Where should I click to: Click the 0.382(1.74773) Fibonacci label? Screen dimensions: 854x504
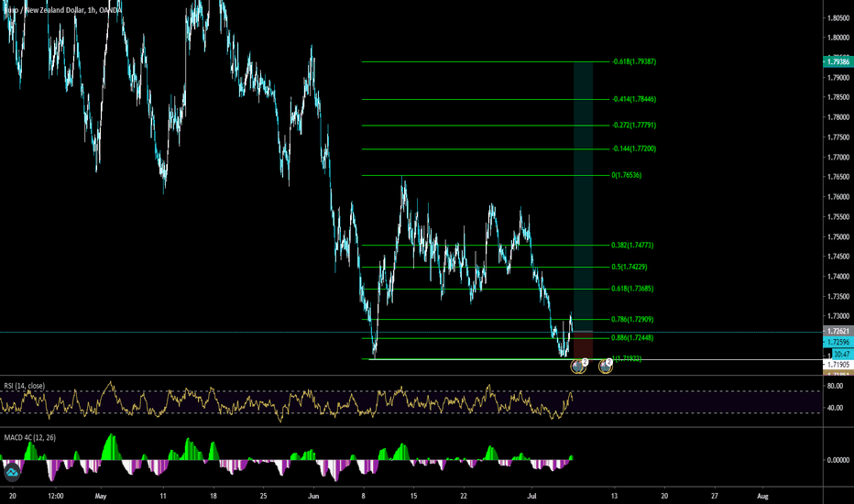click(x=632, y=246)
